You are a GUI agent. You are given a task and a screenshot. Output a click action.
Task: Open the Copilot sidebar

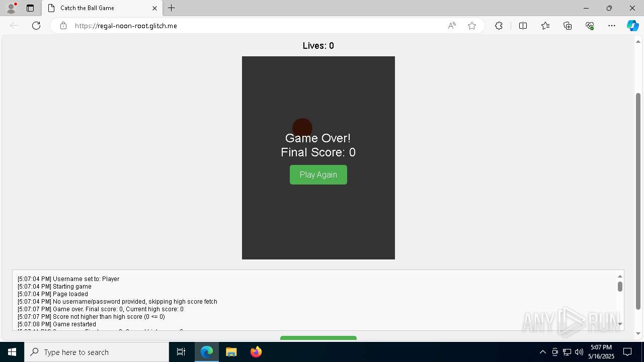point(632,26)
